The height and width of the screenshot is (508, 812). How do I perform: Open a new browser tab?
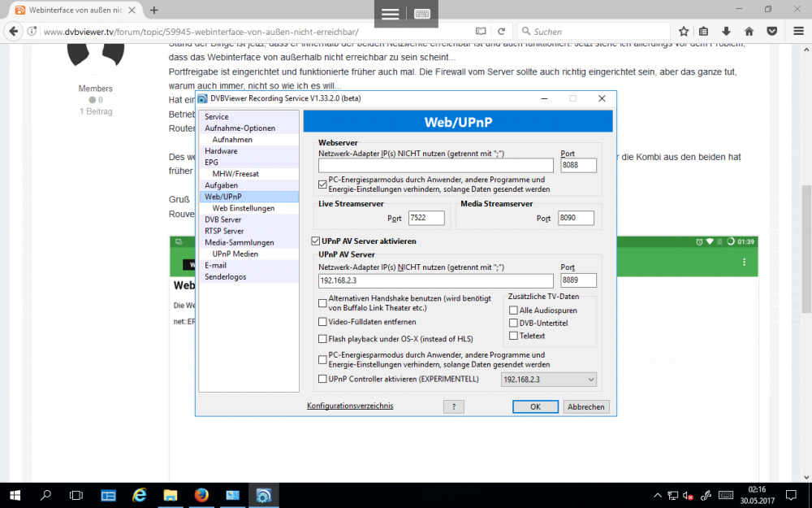153,10
